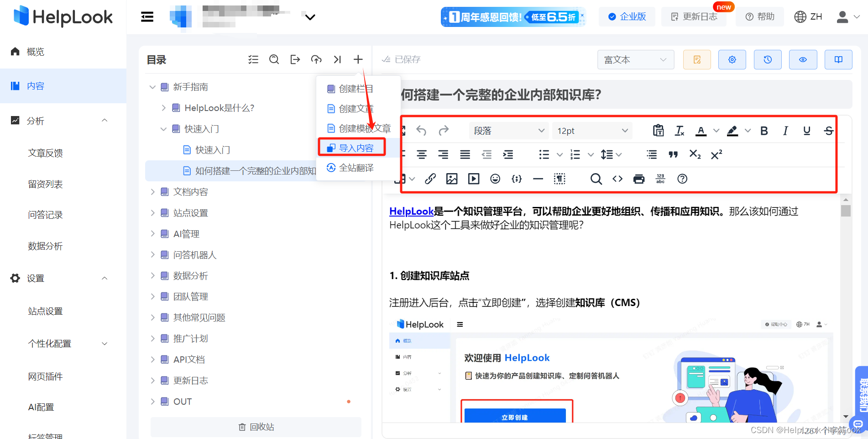Toggle bold formatting

tap(764, 131)
